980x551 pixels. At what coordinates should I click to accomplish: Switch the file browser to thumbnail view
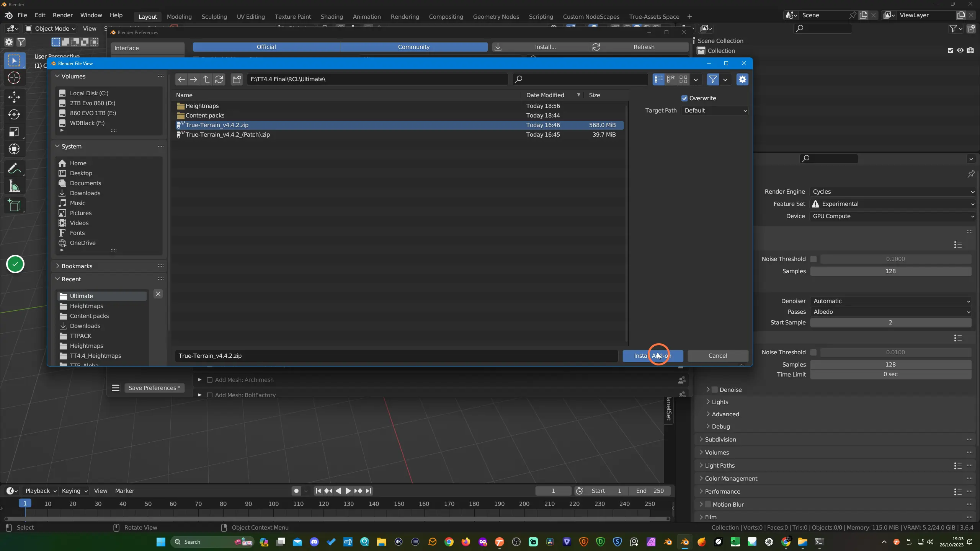point(683,79)
